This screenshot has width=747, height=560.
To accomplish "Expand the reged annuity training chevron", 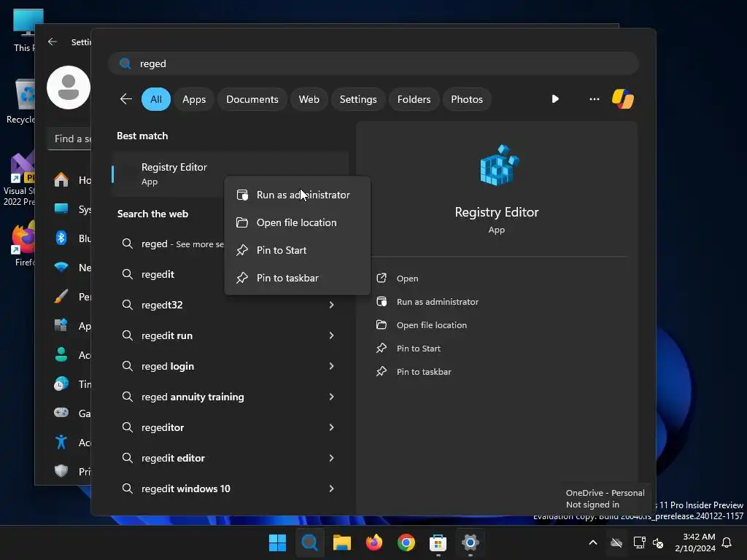I will pyautogui.click(x=332, y=396).
